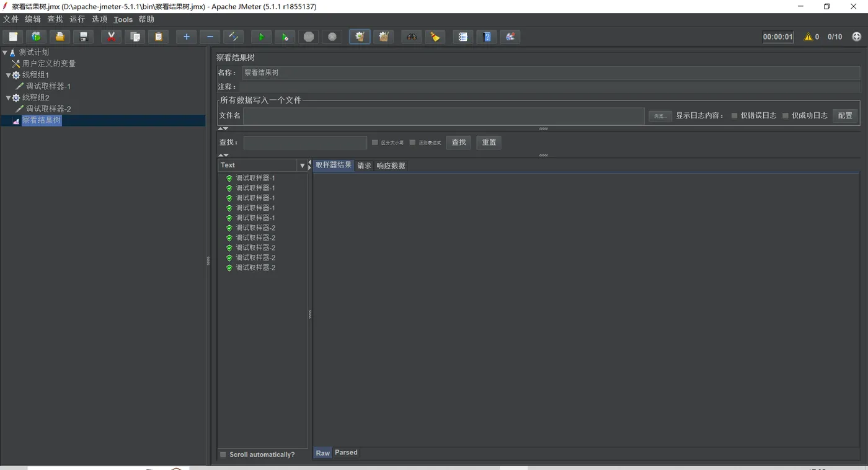Expand all tree nodes with plus icon
868x470 pixels.
187,37
